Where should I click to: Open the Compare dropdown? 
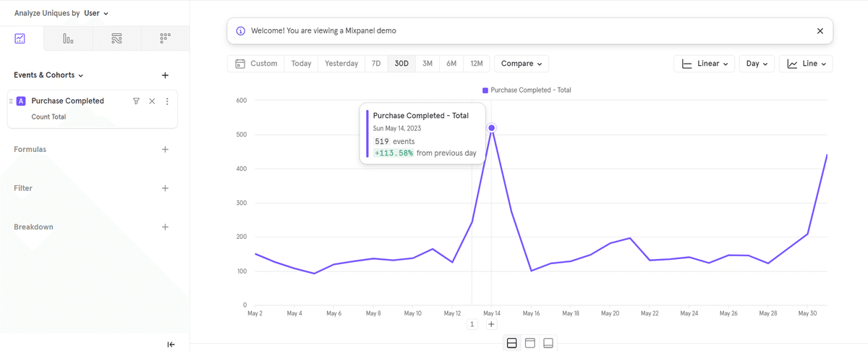pos(521,64)
